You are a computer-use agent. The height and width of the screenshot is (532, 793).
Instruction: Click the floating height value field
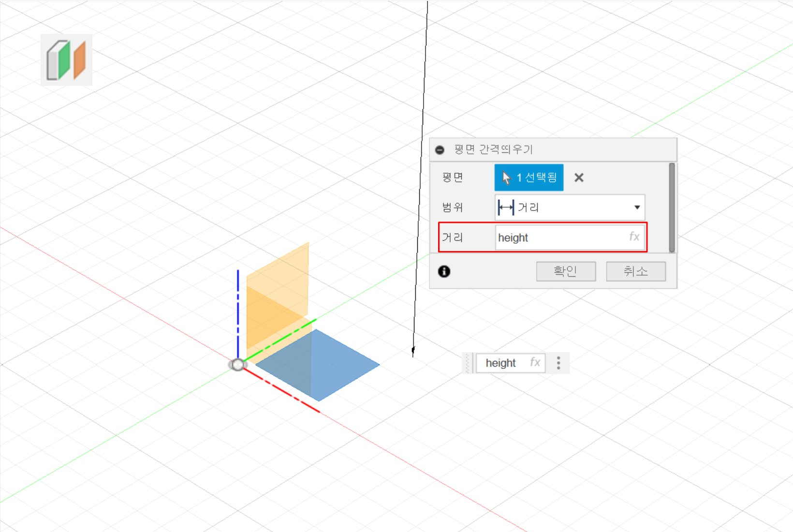point(511,363)
